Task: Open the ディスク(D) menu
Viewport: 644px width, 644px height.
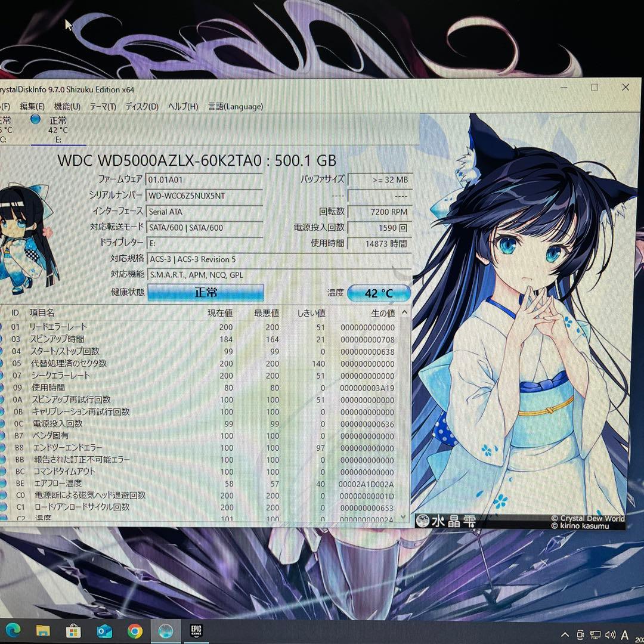Action: 141,106
